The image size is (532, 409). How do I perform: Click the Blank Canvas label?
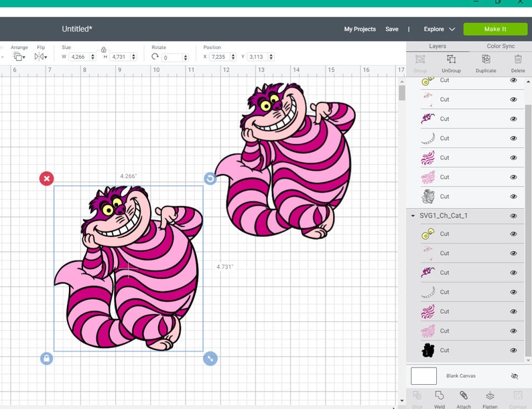click(x=461, y=376)
